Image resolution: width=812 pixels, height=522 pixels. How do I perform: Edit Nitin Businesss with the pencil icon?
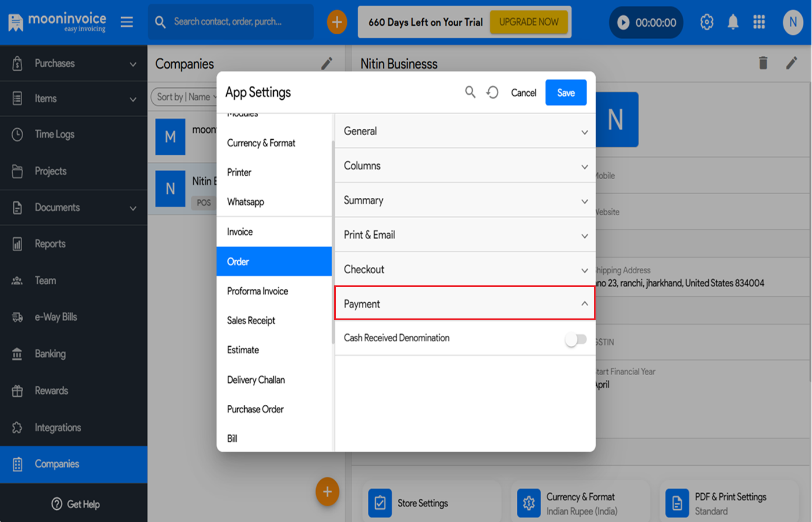(x=792, y=63)
